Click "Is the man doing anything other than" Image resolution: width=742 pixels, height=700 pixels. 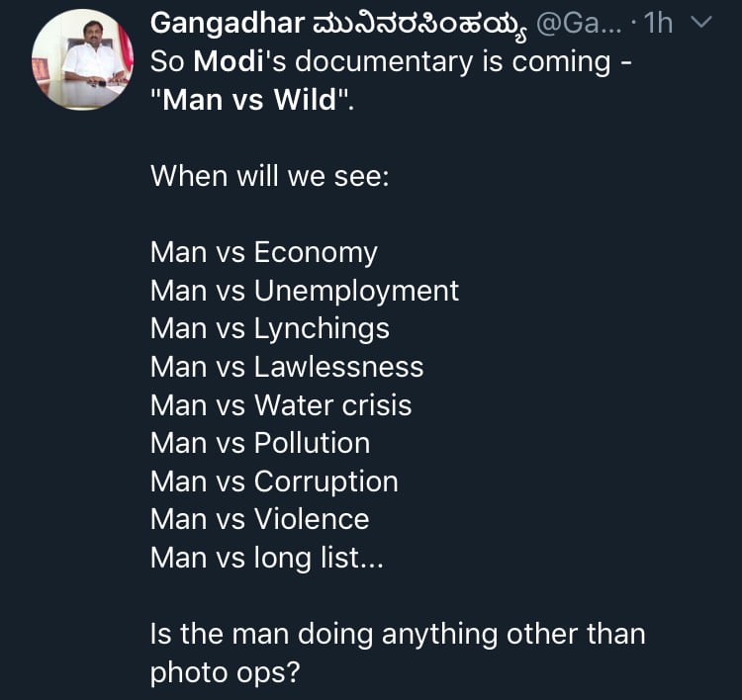point(397,634)
